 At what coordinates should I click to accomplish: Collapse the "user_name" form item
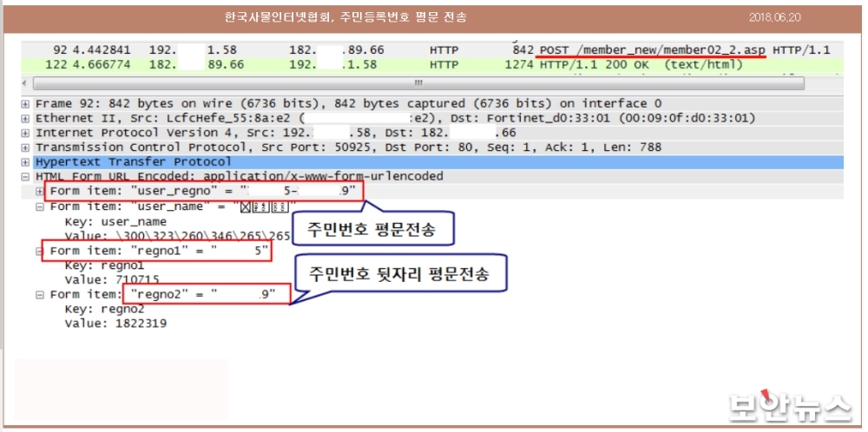tap(40, 206)
